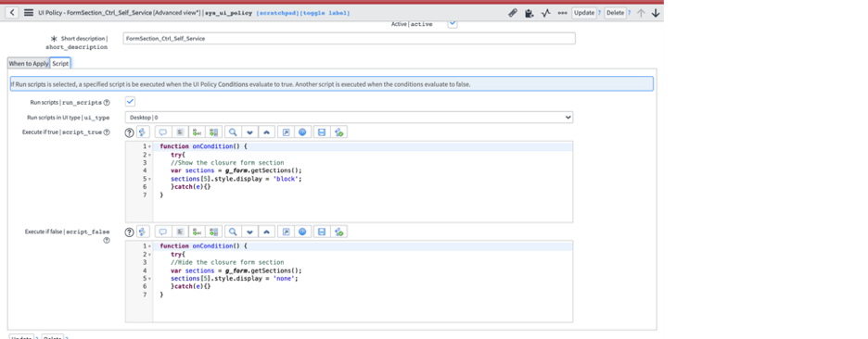Click Replace All icon in Execute if true toolbar

tap(213, 132)
